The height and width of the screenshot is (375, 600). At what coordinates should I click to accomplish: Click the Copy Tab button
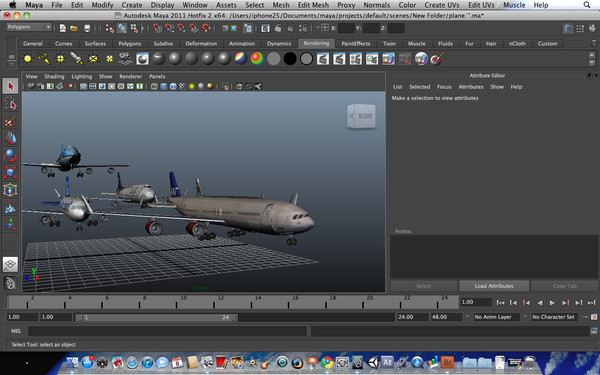coord(564,286)
